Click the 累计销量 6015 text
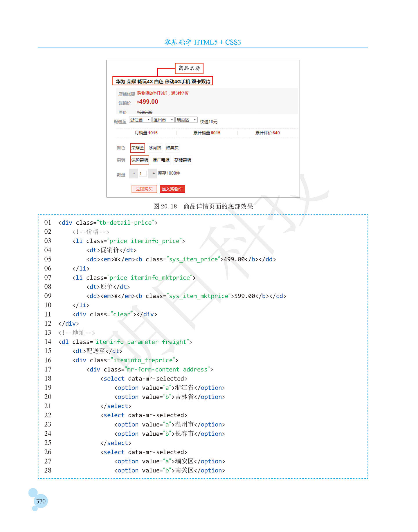418x532 pixels. pyautogui.click(x=207, y=133)
